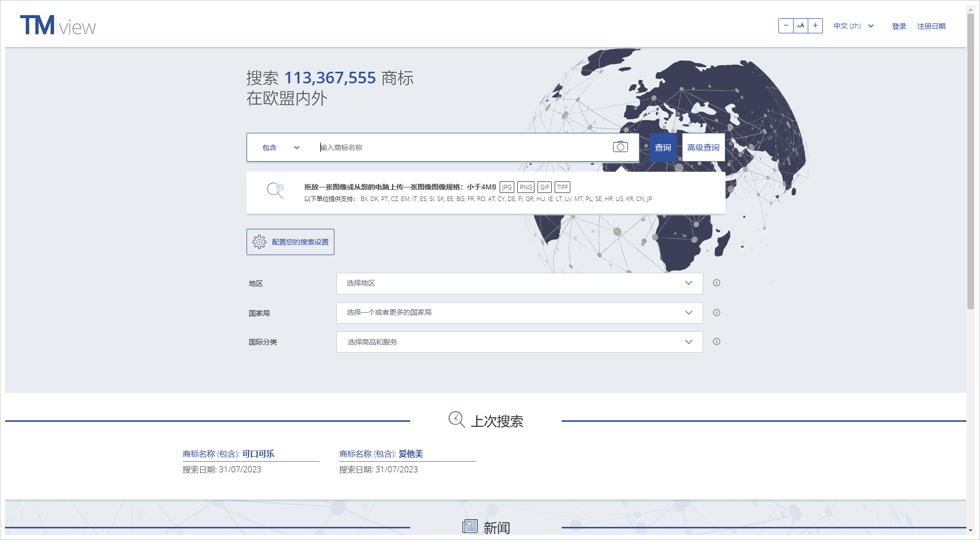Click the GIF format badge

coord(545,187)
